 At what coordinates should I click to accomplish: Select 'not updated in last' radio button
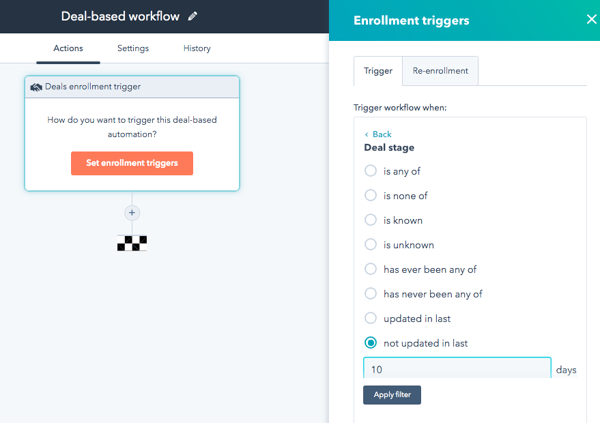371,343
